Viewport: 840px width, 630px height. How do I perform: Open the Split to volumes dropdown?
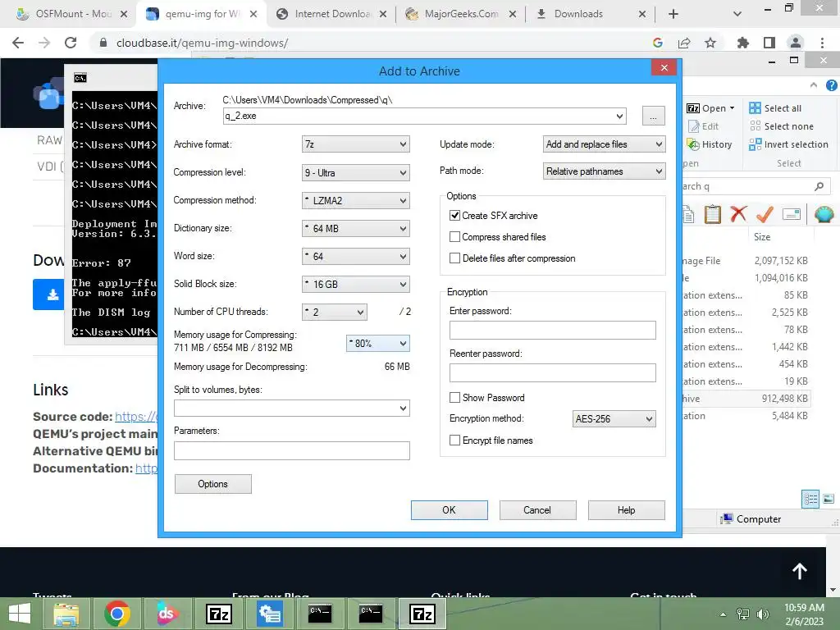click(x=291, y=409)
